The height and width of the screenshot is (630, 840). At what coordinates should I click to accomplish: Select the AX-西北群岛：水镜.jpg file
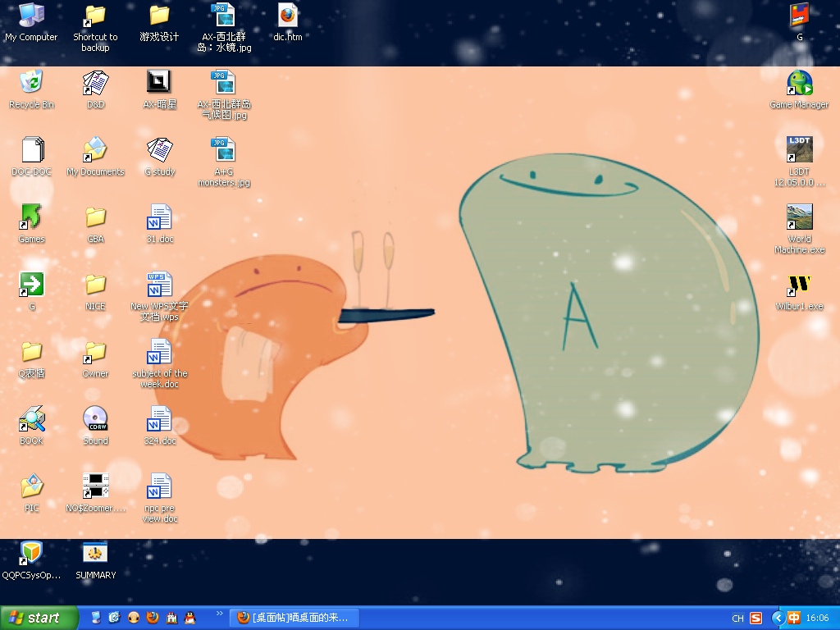click(x=224, y=28)
